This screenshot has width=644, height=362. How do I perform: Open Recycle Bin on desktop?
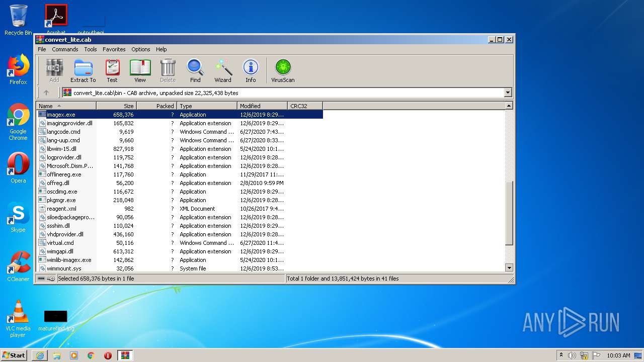coord(18,20)
